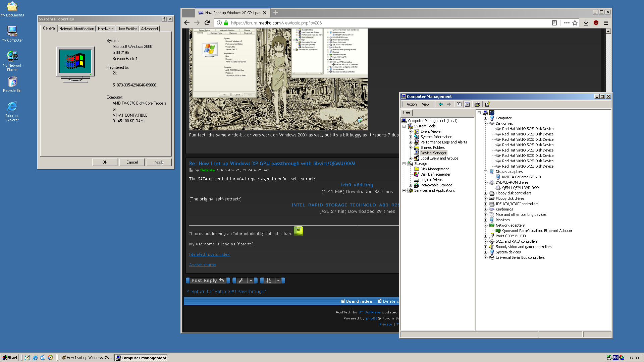The width and height of the screenshot is (644, 362).
Task: Collapse the Disk drives node
Action: coord(485,123)
